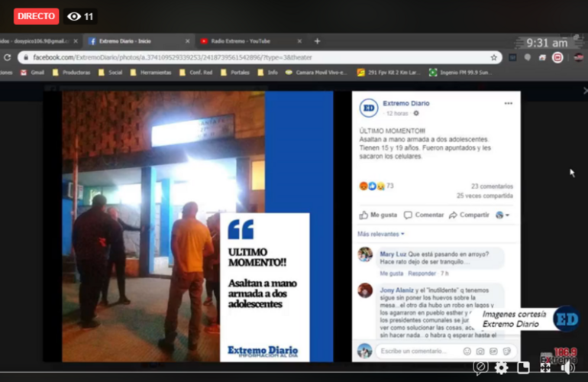
Task: Click the viewer count eye icon
Action: coord(74,17)
